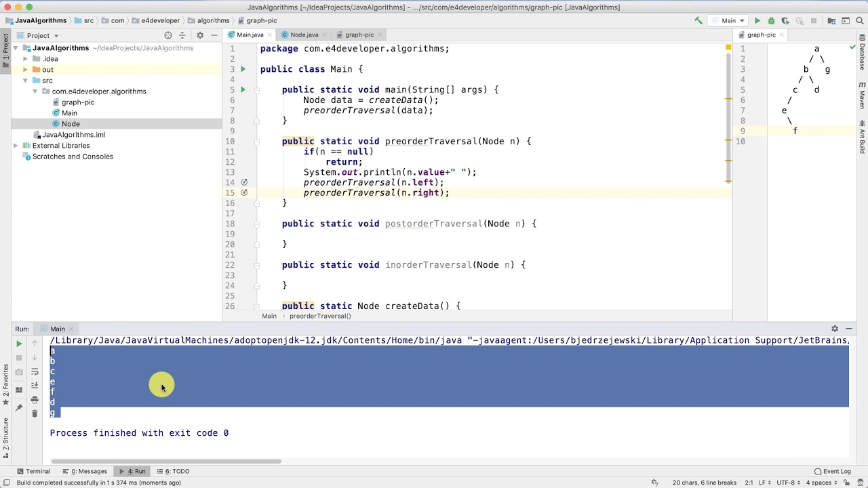
Task: Toggle scroll to end of console
Action: pyautogui.click(x=35, y=386)
